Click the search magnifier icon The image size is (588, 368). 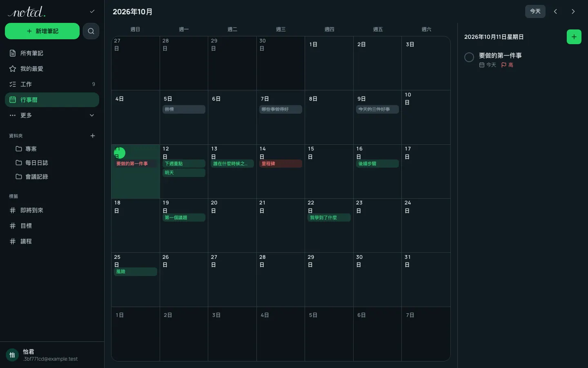(91, 31)
